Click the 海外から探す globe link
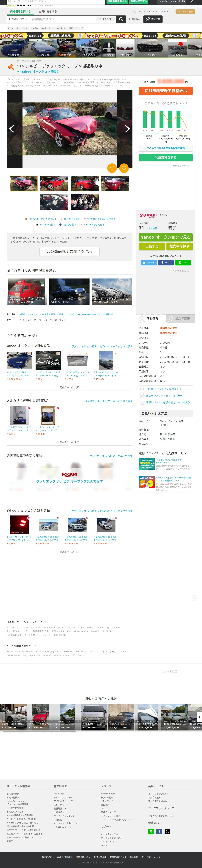 (x=68, y=224)
